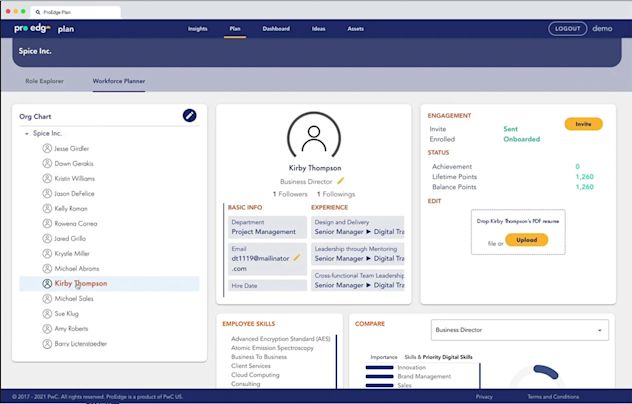Image resolution: width=632 pixels, height=404 pixels.
Task: Click Sue Klug's person icon
Action: pos(47,313)
